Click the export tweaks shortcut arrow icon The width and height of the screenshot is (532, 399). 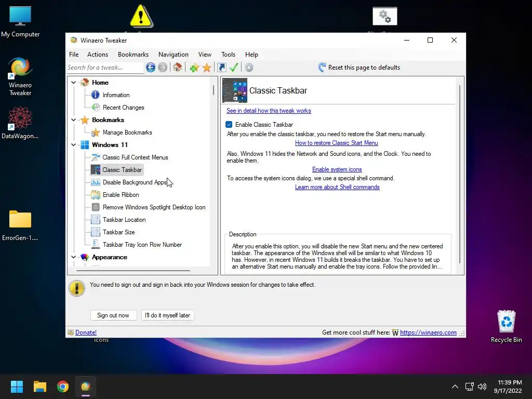click(221, 68)
